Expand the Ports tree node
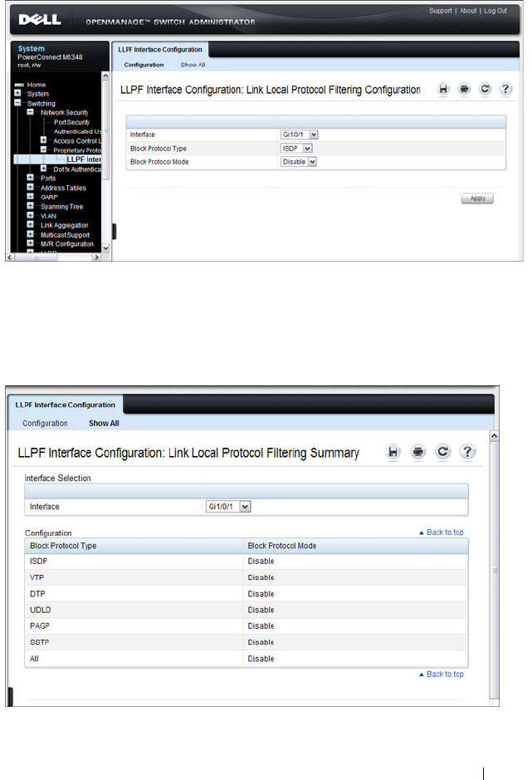This screenshot has height=780, width=532. 31,178
